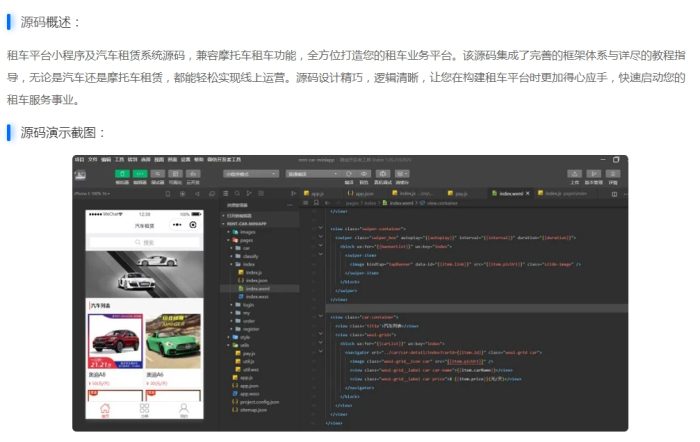Click the Upload icon in top-right toolbar

[574, 173]
